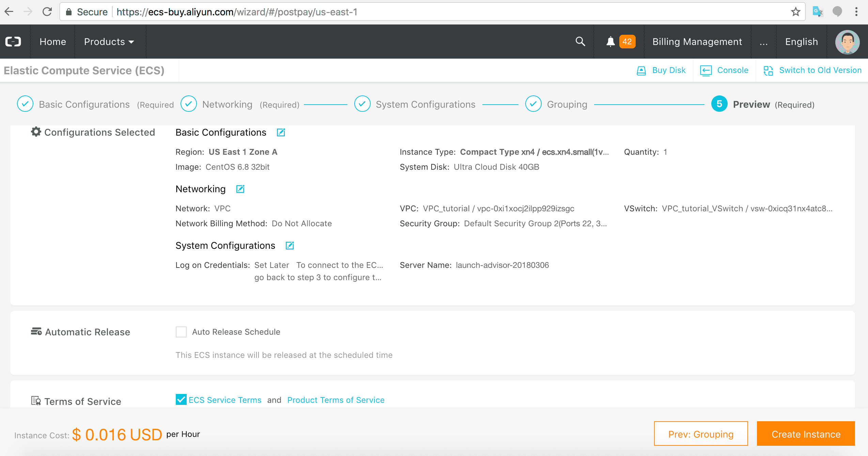Open the search magnifier icon
Viewport: 868px width, 456px height.
[580, 42]
